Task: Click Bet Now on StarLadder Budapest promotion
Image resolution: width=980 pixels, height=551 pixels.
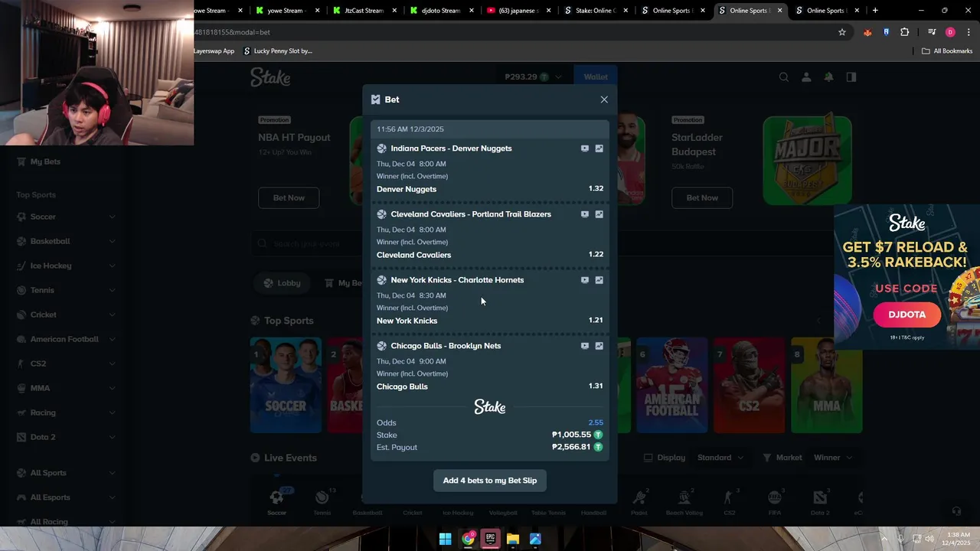Action: [x=702, y=197]
